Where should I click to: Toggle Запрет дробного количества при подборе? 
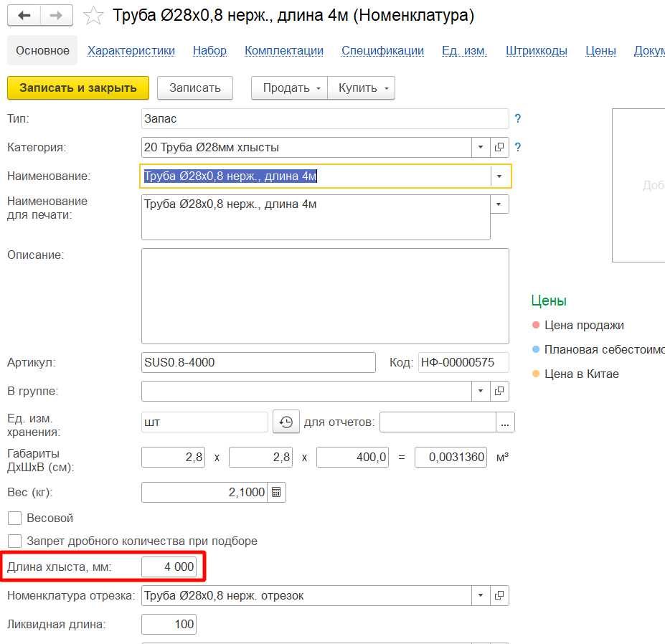(x=14, y=541)
